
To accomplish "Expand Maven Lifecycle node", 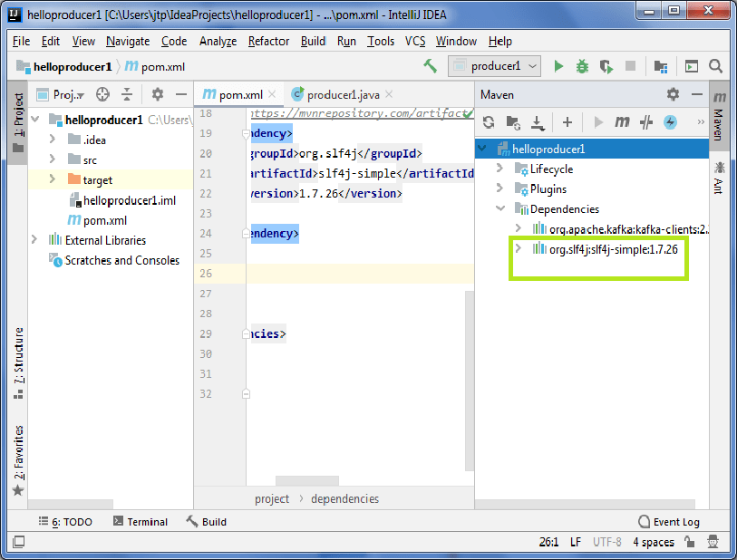I will 500,169.
